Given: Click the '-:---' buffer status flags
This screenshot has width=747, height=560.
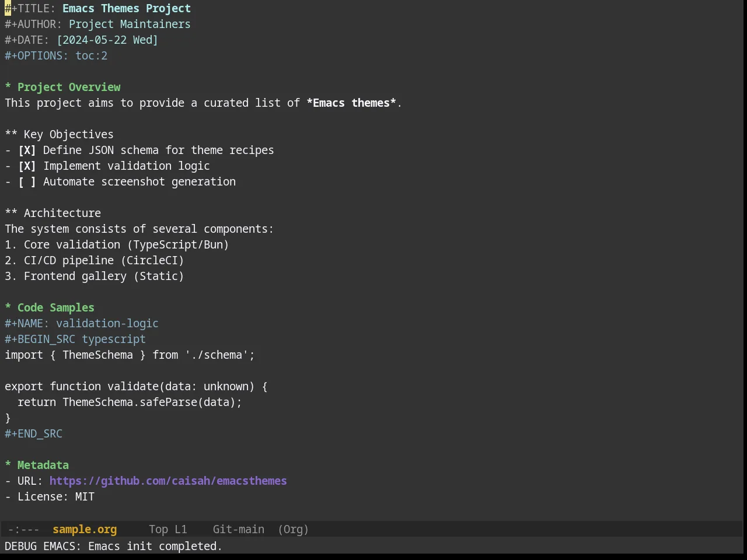Looking at the screenshot, I should pos(23,529).
